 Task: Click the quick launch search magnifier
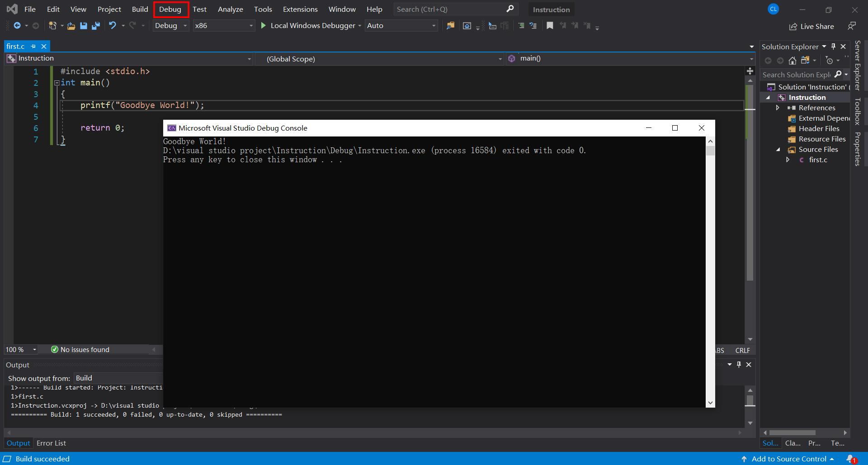click(x=510, y=9)
